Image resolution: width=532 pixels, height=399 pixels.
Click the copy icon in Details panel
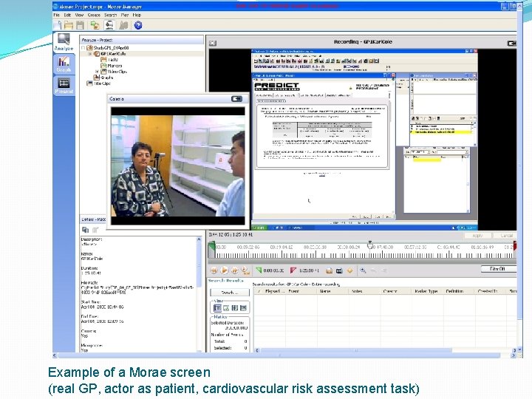pos(86,230)
